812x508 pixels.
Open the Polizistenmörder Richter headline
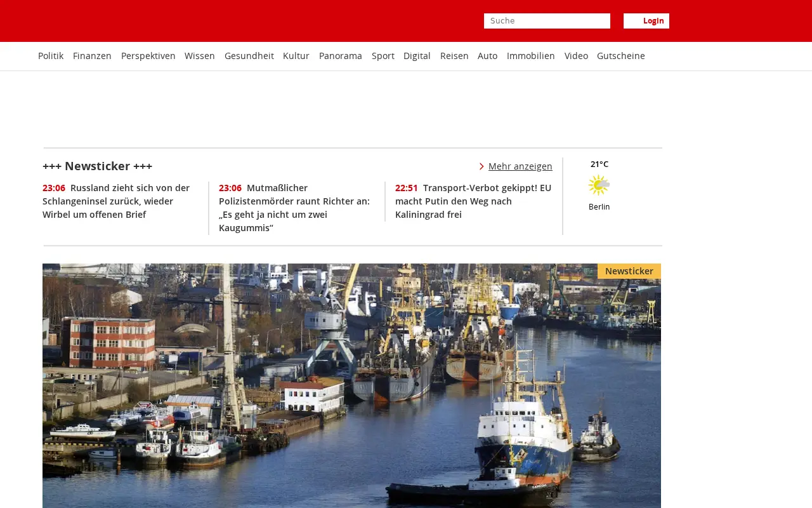(x=295, y=208)
